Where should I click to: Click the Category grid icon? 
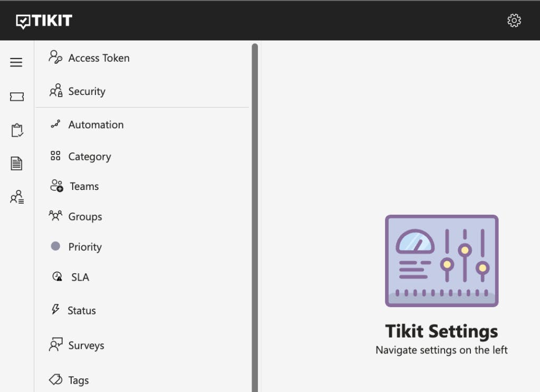55,156
